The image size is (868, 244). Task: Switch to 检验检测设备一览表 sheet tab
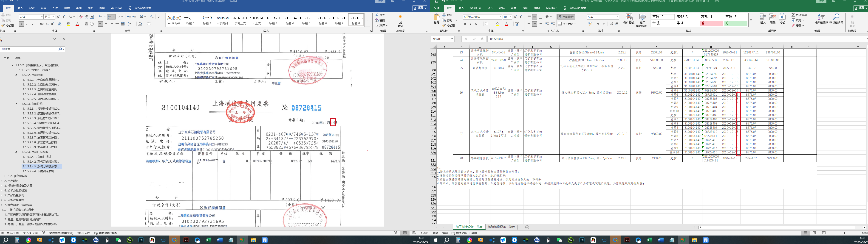click(x=501, y=227)
